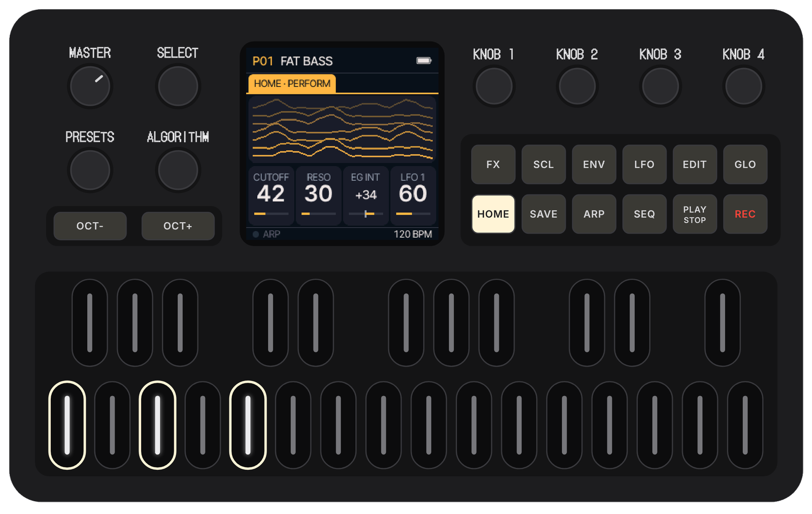Click the ARP status indicator on the display
Viewport: 812px width, 514px height.
[266, 234]
